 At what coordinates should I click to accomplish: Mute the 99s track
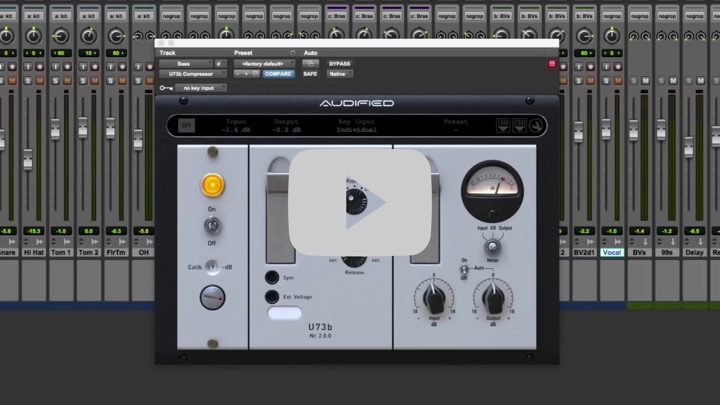673,81
